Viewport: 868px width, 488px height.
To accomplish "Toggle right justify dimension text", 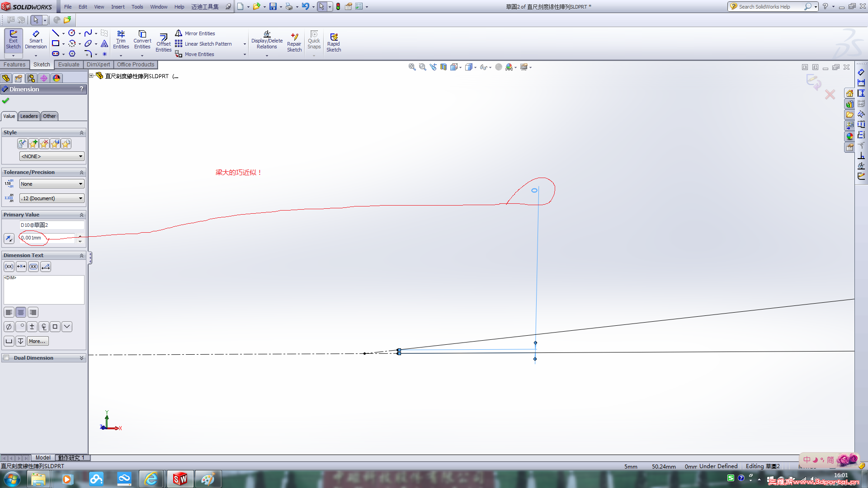I will click(x=33, y=312).
